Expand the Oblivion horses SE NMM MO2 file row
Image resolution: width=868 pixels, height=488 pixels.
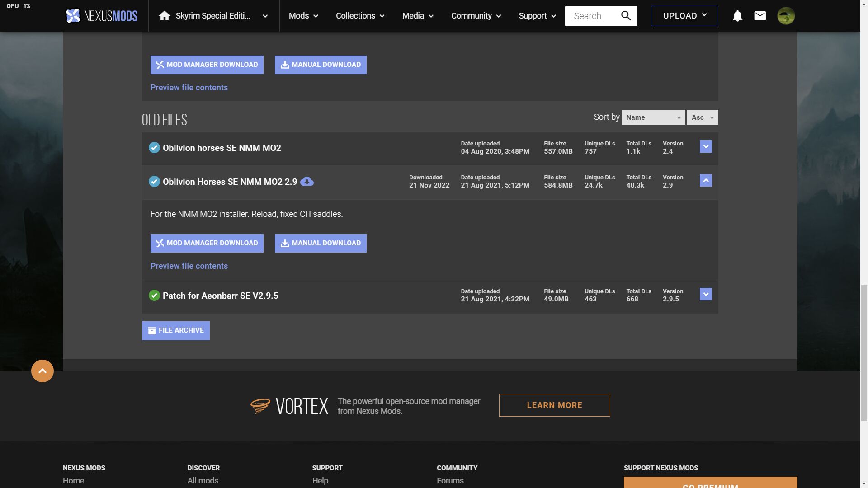coord(706,146)
